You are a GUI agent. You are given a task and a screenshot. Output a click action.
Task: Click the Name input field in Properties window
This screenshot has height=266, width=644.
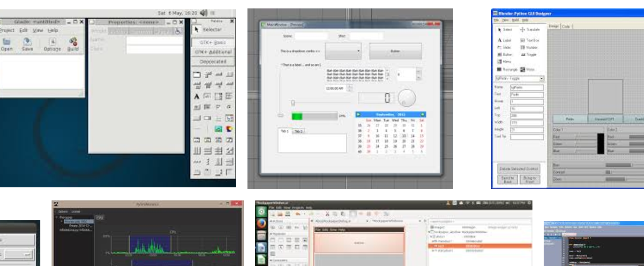tap(154, 40)
